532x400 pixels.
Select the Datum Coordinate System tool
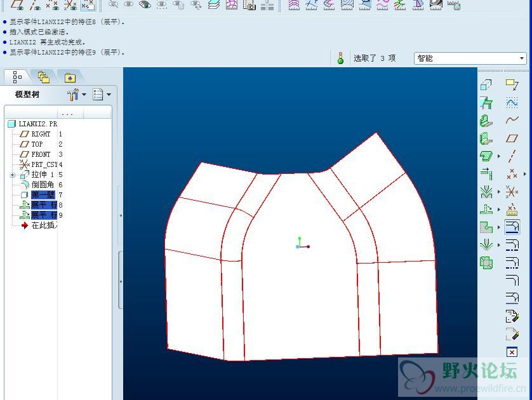click(512, 192)
